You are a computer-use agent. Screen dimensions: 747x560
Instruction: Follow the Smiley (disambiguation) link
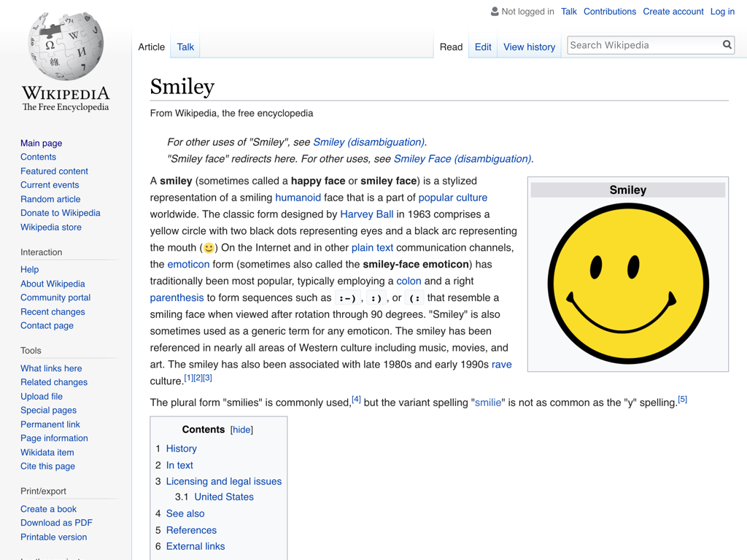(x=368, y=142)
